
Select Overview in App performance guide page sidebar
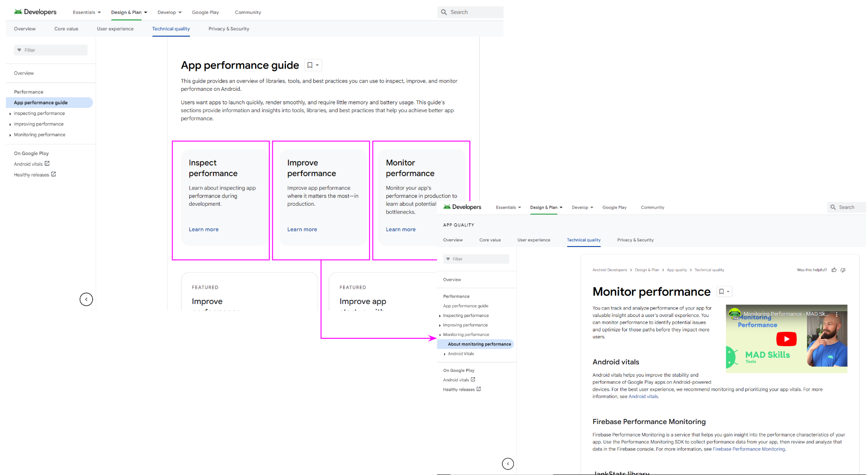point(24,73)
